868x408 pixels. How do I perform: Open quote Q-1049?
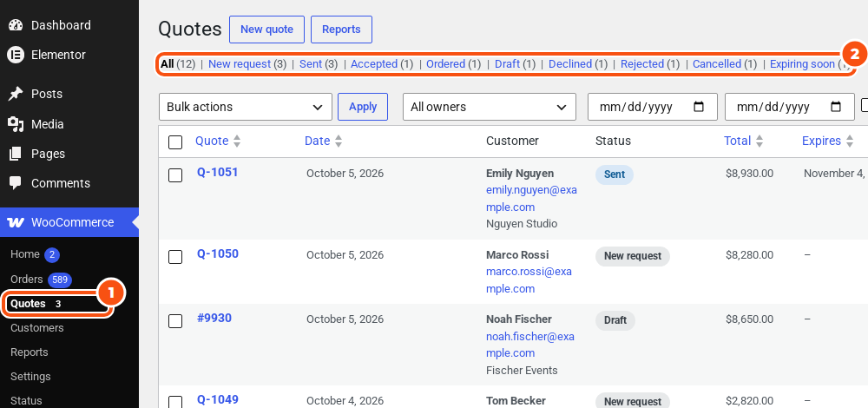[218, 399]
